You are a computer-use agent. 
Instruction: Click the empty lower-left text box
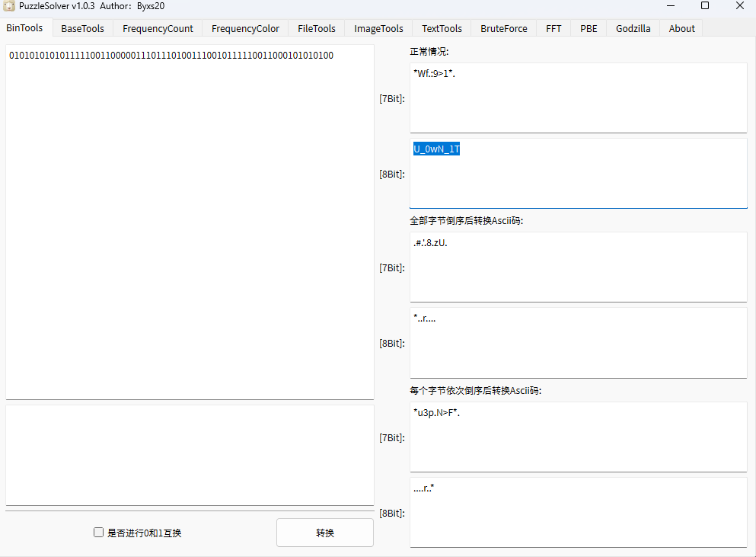190,455
